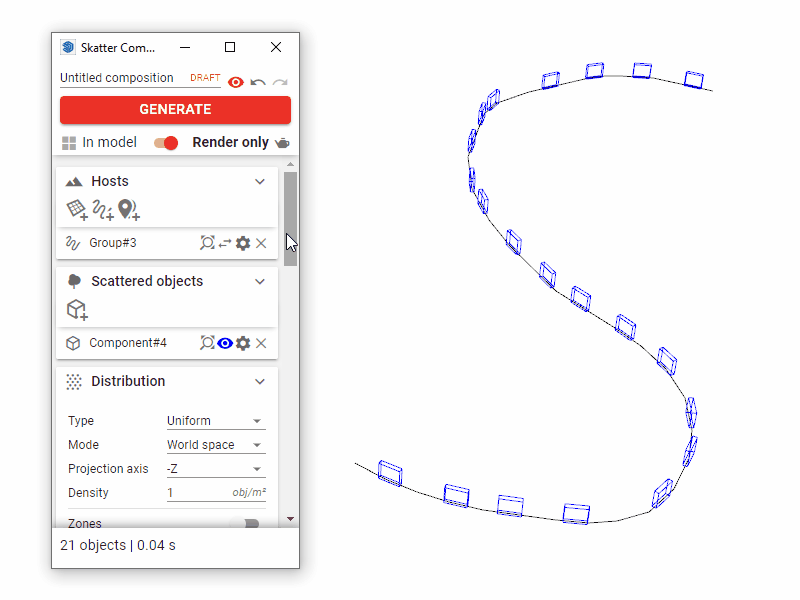Click the GENERATE button
The width and height of the screenshot is (800, 600).
click(175, 110)
